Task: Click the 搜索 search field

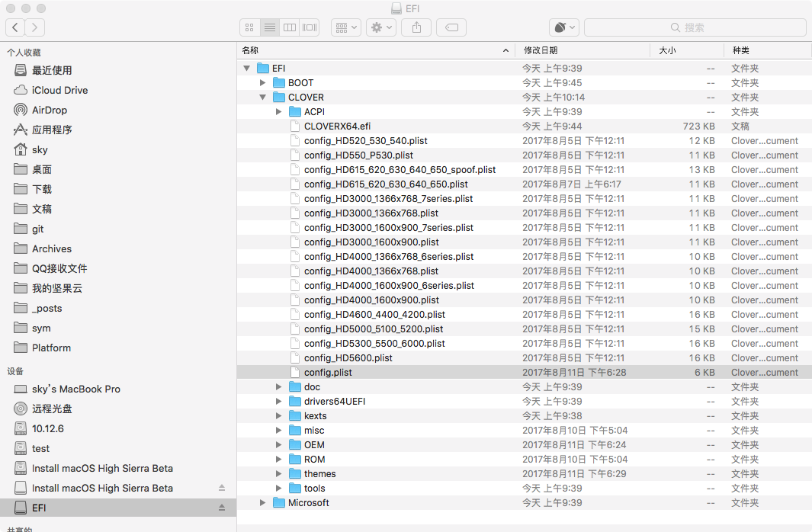Action: [695, 27]
